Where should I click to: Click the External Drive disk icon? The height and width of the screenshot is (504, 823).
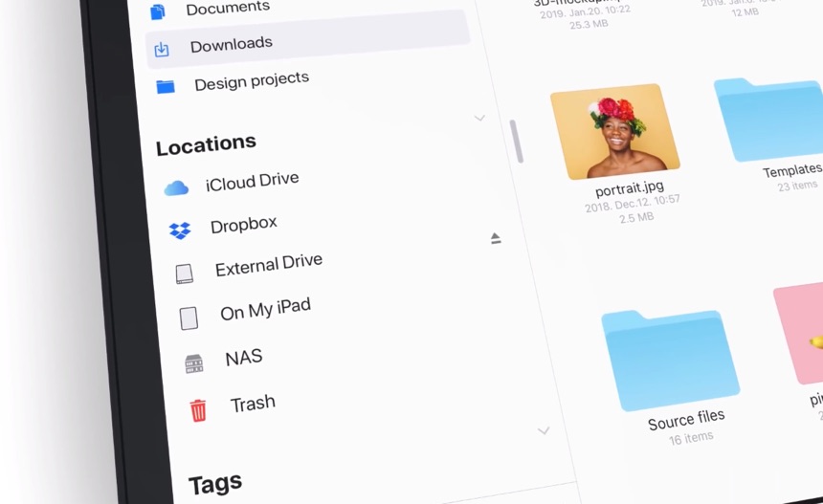[x=185, y=274]
